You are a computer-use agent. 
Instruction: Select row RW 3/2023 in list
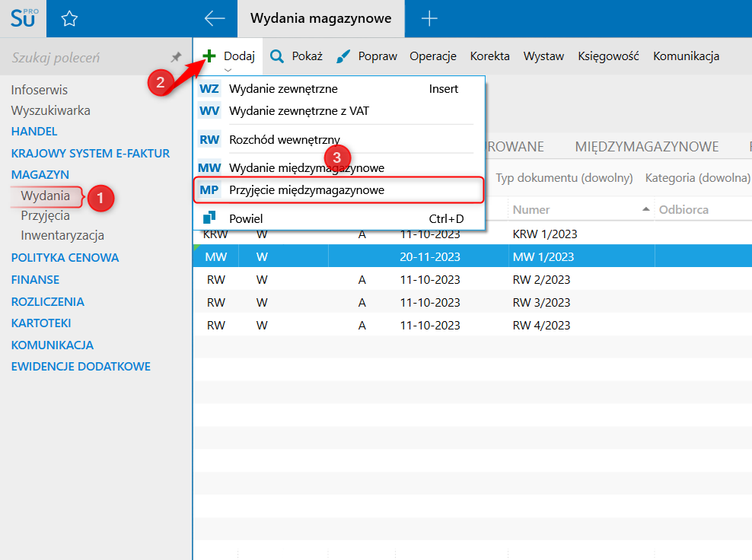pyautogui.click(x=540, y=303)
